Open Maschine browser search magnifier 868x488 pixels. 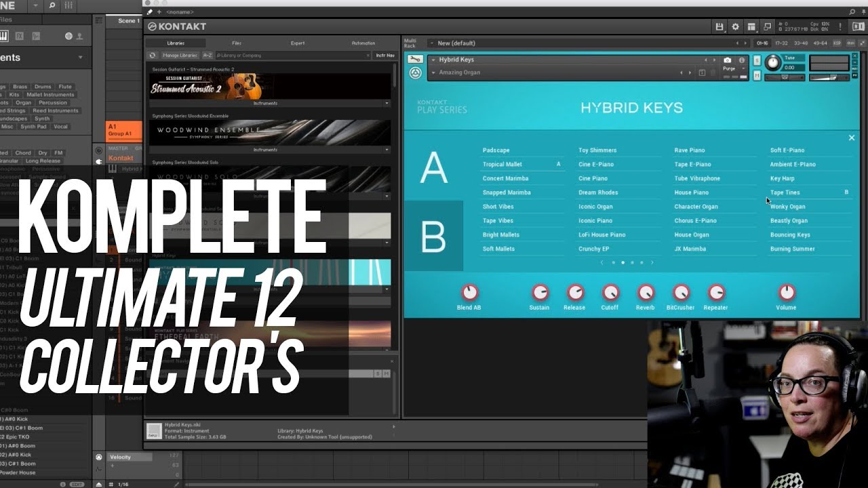point(52,5)
